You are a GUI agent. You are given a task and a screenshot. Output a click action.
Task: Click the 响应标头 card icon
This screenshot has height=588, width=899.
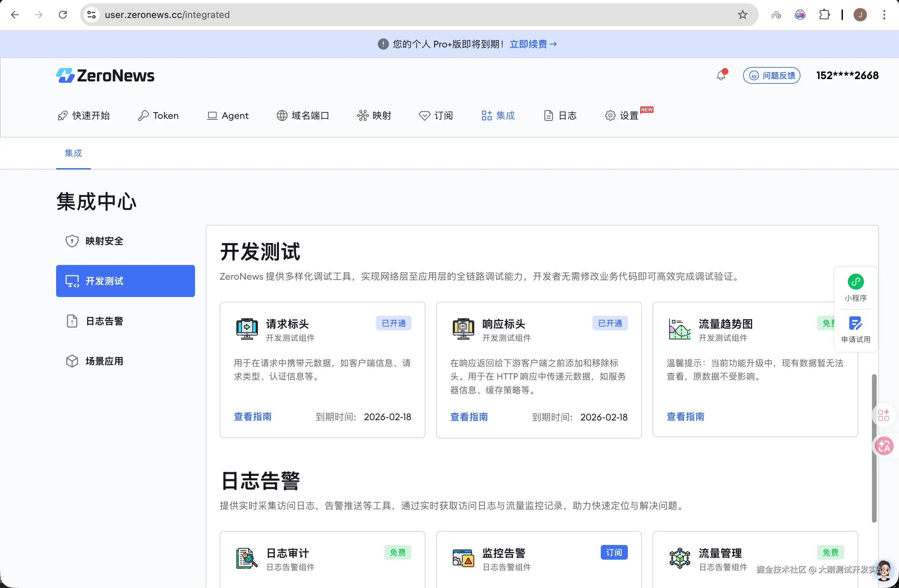(x=463, y=329)
